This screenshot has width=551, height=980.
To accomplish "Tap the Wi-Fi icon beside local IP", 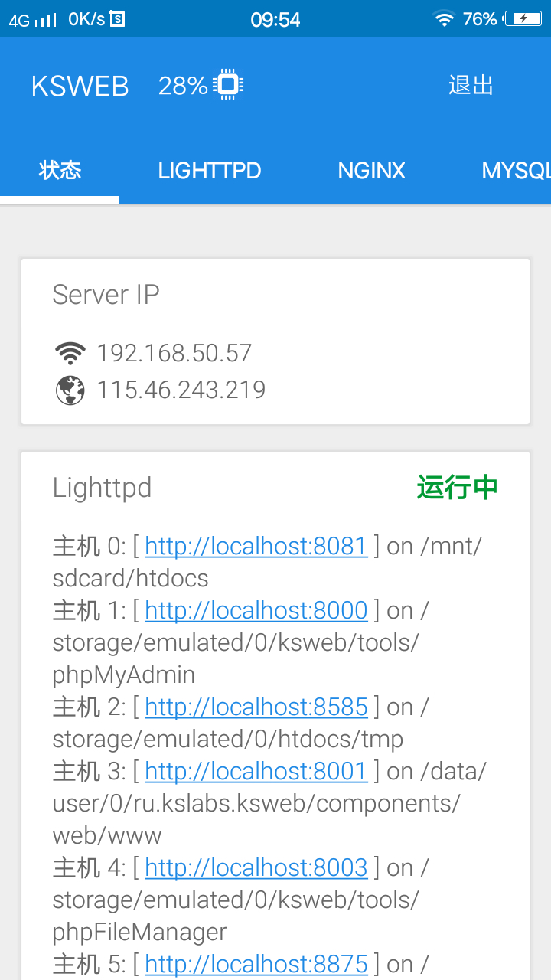I will point(70,353).
